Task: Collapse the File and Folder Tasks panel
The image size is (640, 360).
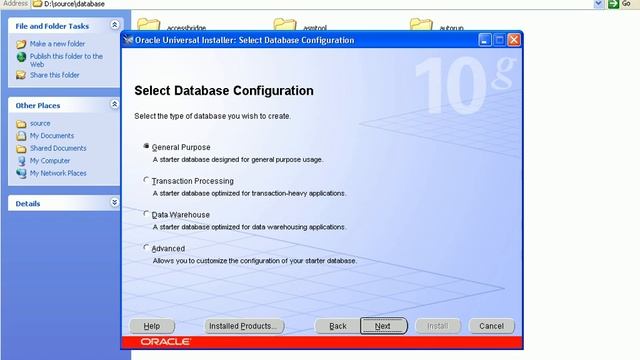Action: 115,25
